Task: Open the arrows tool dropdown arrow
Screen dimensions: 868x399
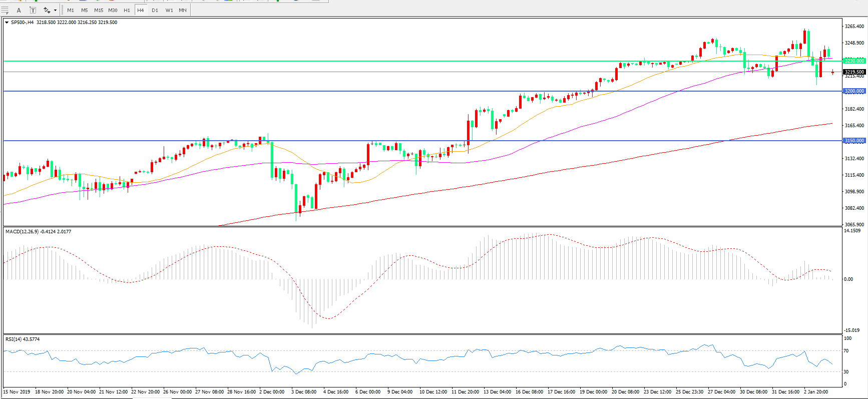Action: (55, 11)
